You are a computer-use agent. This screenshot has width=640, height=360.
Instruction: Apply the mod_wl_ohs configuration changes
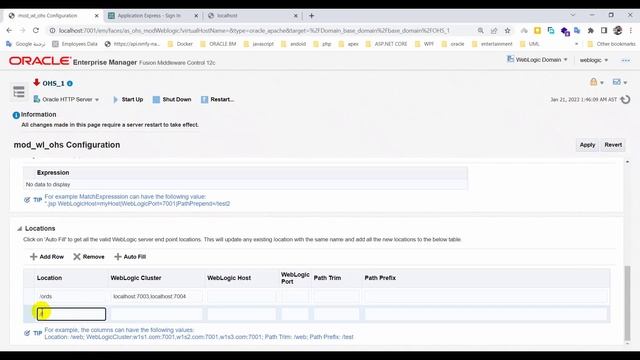coord(587,145)
